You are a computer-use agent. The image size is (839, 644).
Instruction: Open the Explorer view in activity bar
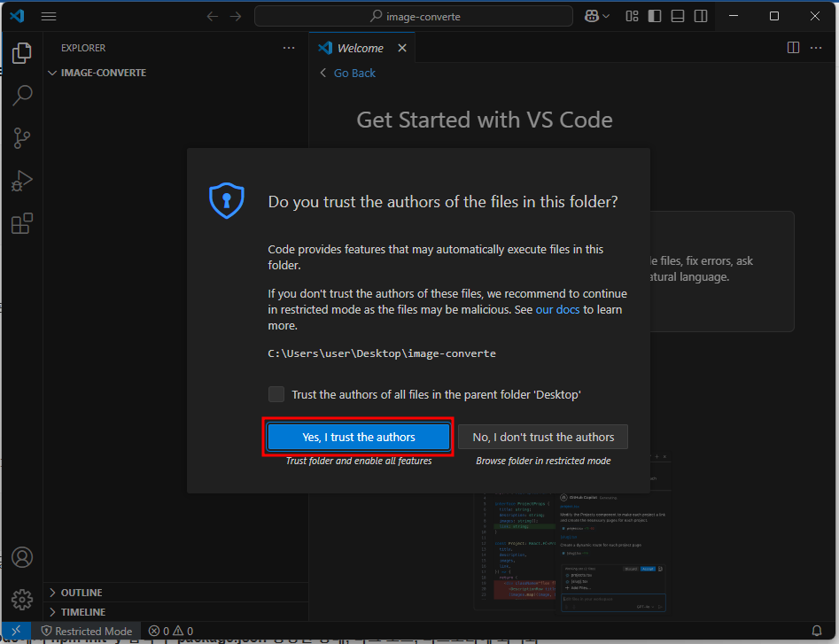pos(22,53)
